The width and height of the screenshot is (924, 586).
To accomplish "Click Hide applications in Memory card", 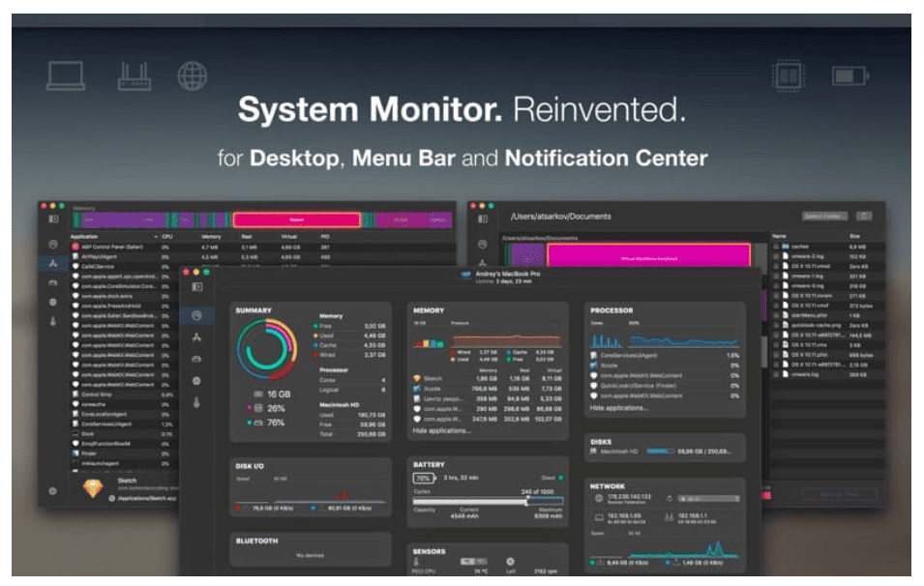I will point(441,431).
